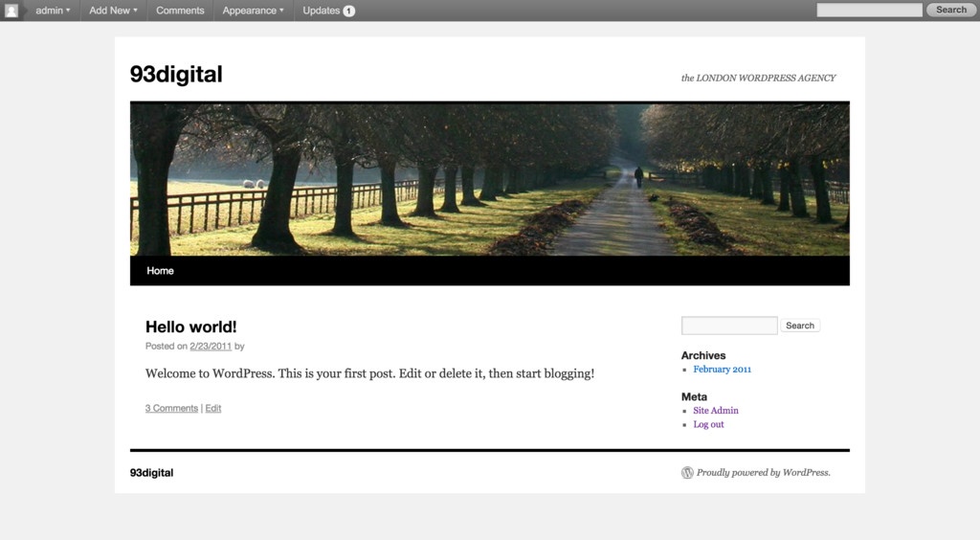The height and width of the screenshot is (540, 980).
Task: Click the Updates count badge
Action: [x=348, y=11]
